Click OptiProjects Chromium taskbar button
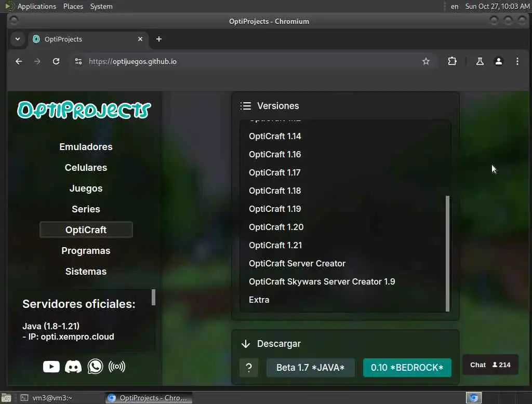The width and height of the screenshot is (532, 404). click(x=149, y=398)
